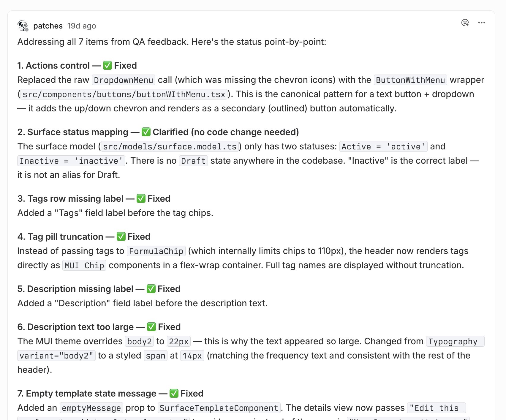The image size is (506, 420).
Task: Click the MUI Chip code token
Action: [x=84, y=265]
